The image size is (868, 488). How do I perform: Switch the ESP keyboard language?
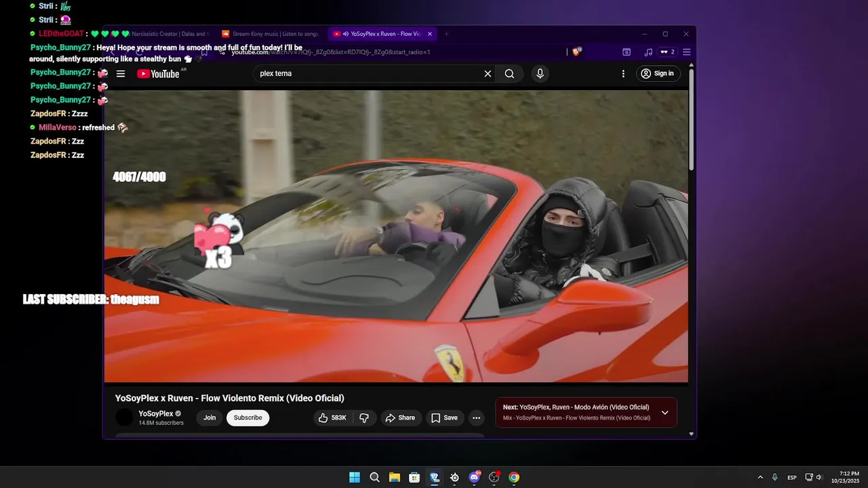(792, 478)
